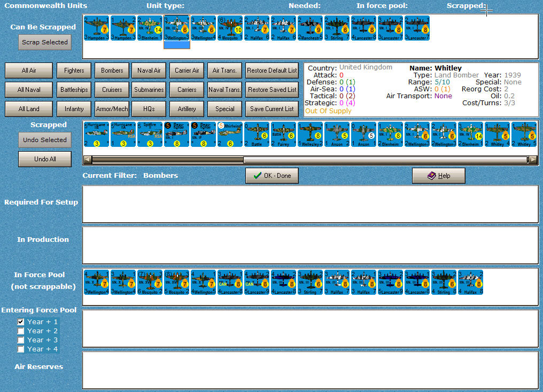
Task: Uncheck the Year + 1 checkbox
Action: click(x=21, y=322)
